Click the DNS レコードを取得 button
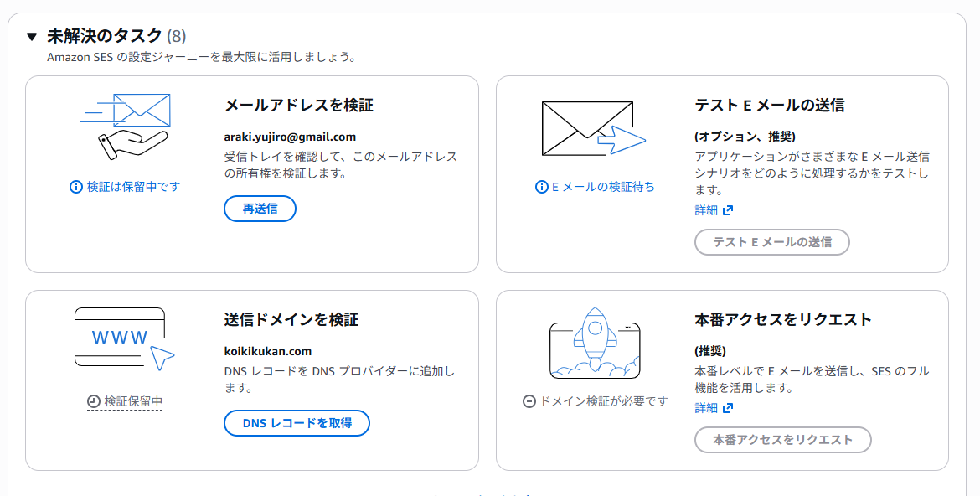Screen dimensions: 980x496 click(297, 423)
